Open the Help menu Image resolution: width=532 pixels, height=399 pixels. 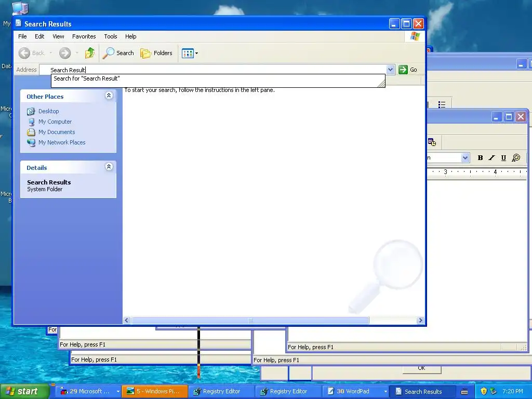(130, 36)
